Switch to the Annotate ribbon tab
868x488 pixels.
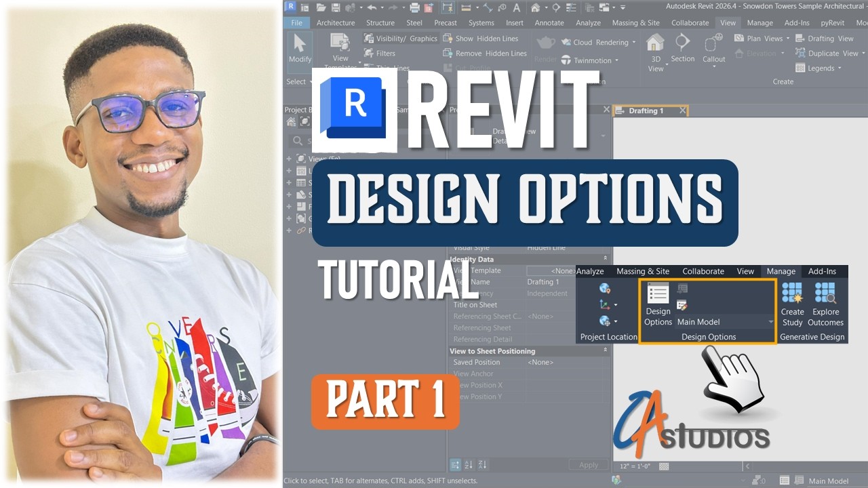pos(549,23)
